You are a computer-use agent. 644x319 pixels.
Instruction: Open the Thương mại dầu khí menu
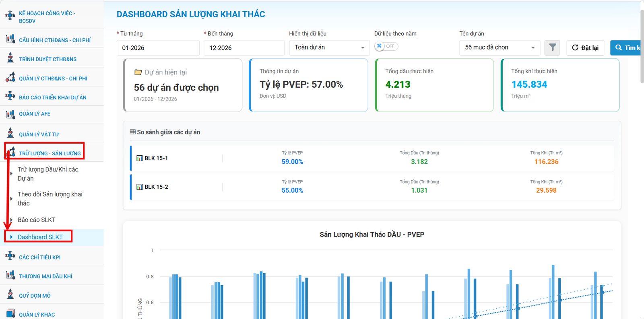(45, 276)
